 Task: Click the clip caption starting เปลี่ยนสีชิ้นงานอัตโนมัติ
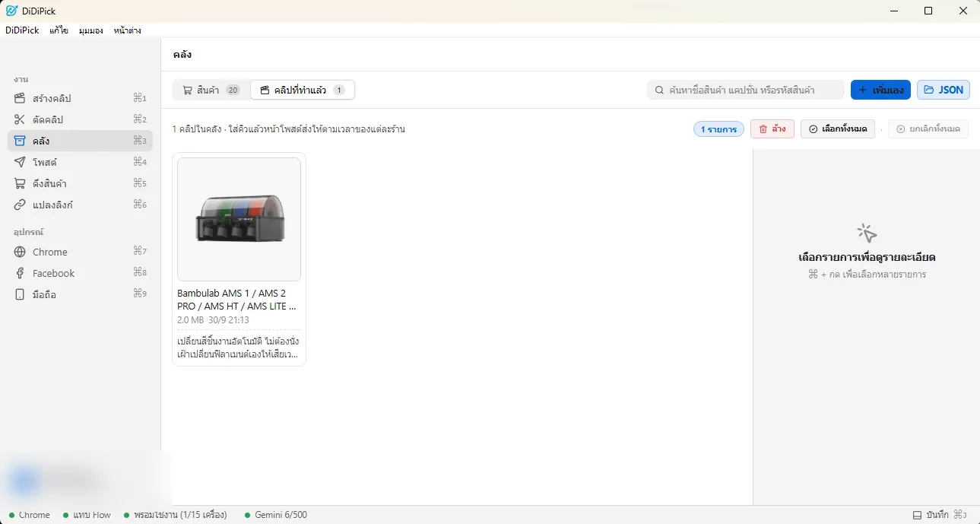238,348
